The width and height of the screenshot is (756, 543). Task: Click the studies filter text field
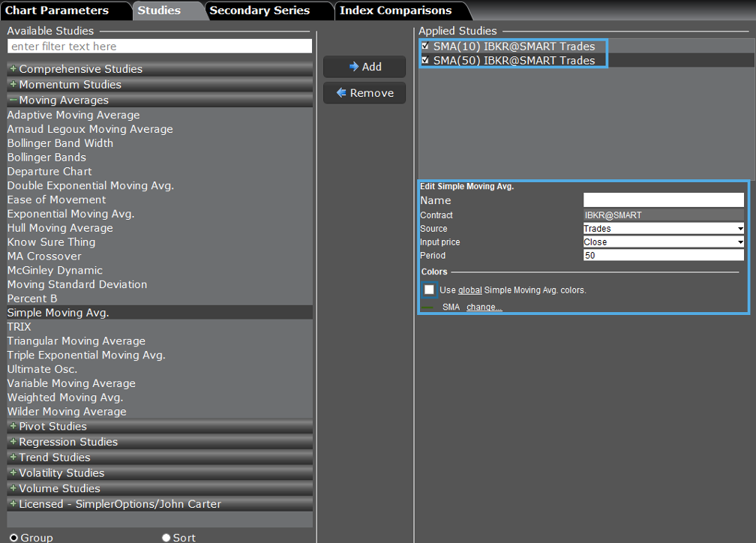(159, 46)
